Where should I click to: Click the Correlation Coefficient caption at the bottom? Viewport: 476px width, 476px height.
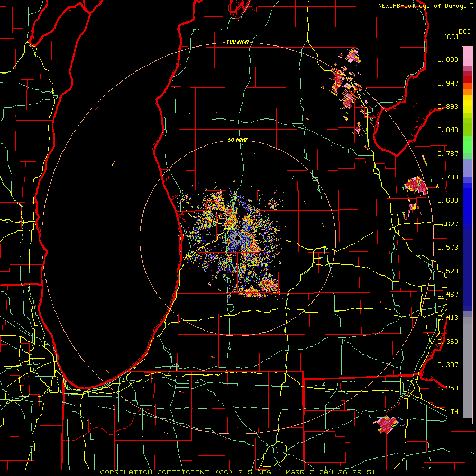(237, 472)
